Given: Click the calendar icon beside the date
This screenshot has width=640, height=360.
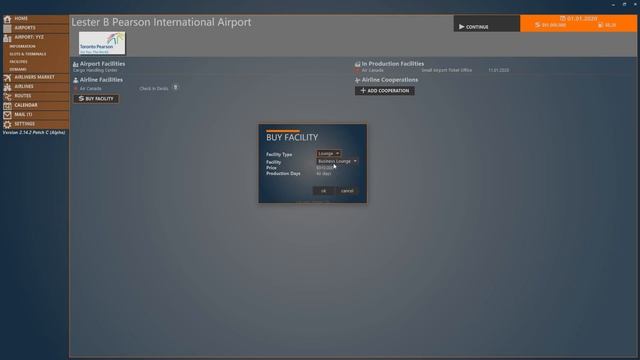Looking at the screenshot, I should click(562, 19).
